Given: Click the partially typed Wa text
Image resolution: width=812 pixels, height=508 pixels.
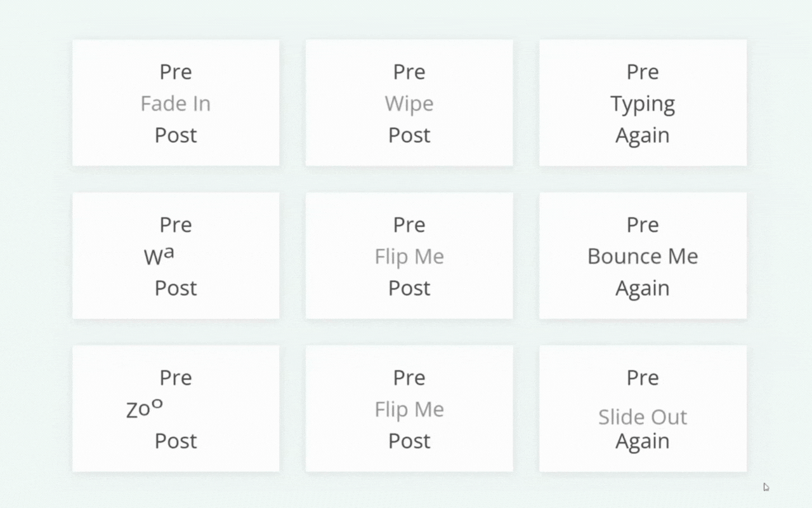Looking at the screenshot, I should pyautogui.click(x=159, y=255).
